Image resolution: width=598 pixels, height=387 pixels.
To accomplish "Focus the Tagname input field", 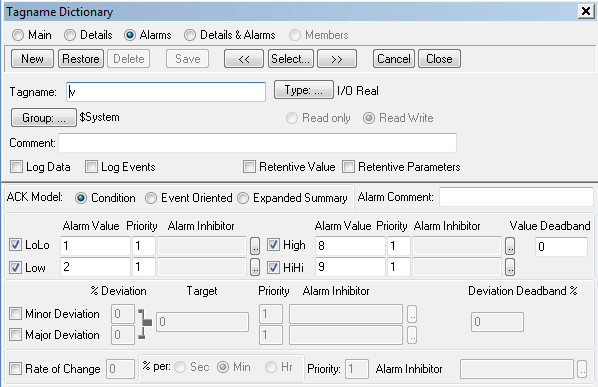I will [x=166, y=92].
